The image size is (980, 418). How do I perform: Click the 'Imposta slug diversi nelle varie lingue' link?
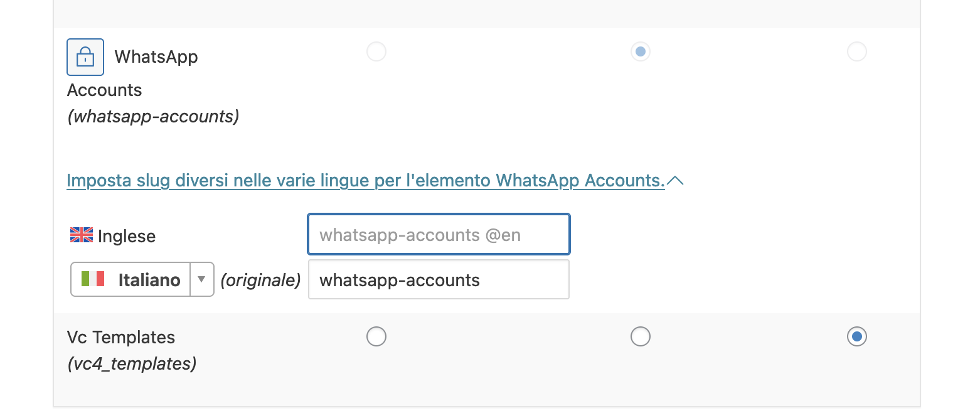(366, 181)
